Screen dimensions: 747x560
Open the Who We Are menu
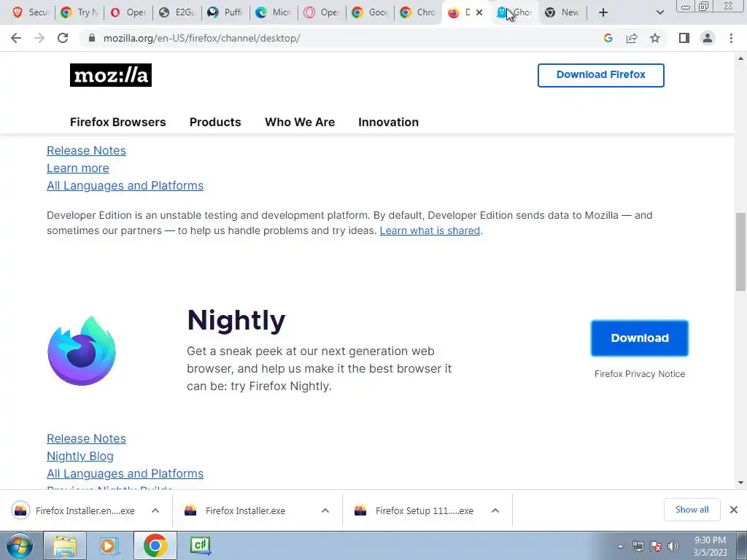(300, 122)
